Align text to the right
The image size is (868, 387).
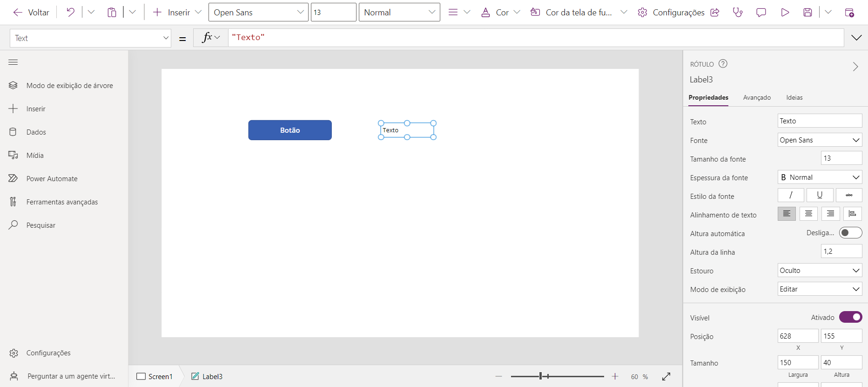(830, 214)
